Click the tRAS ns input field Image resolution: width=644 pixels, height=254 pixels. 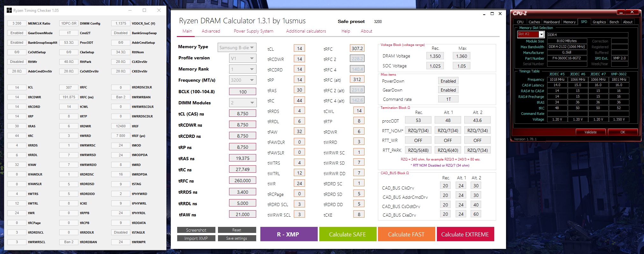click(242, 158)
